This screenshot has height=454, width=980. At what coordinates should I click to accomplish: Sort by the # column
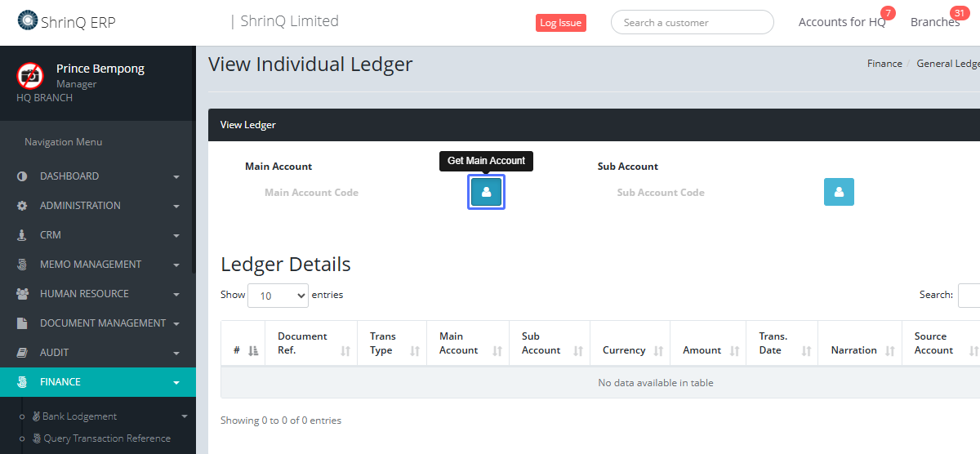click(243, 350)
